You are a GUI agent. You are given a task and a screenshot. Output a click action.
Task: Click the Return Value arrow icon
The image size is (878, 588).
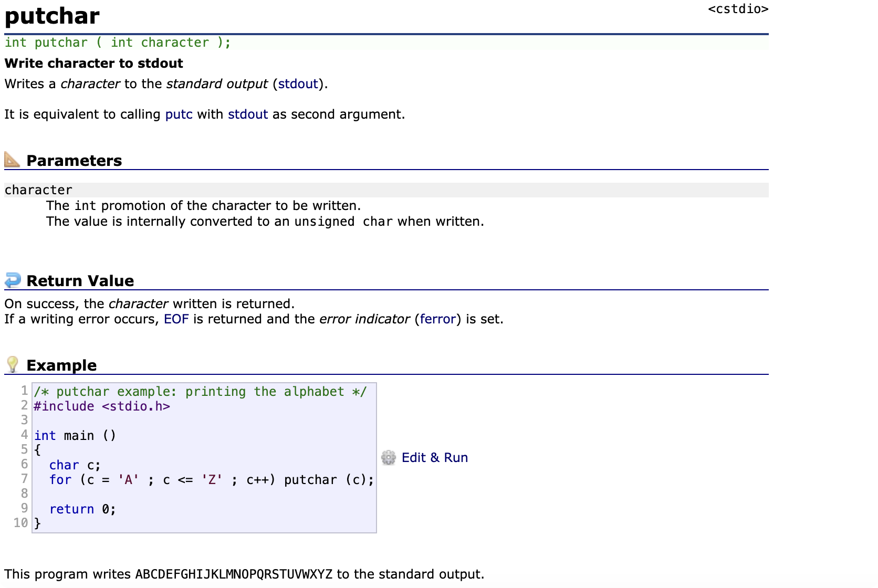point(13,280)
